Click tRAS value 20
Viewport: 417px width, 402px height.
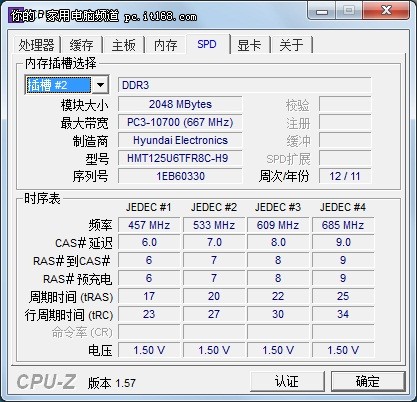pos(214,296)
